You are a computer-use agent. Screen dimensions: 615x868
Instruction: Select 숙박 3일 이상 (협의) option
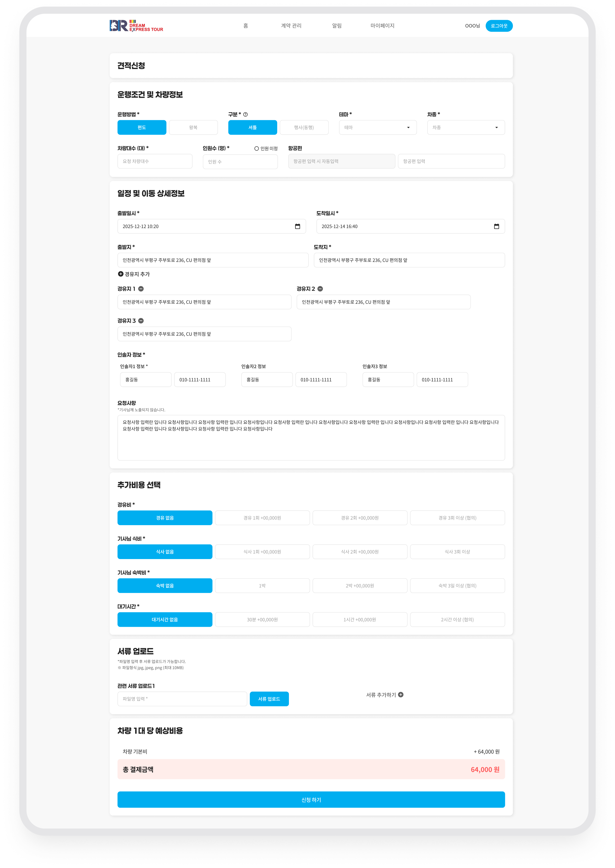457,585
